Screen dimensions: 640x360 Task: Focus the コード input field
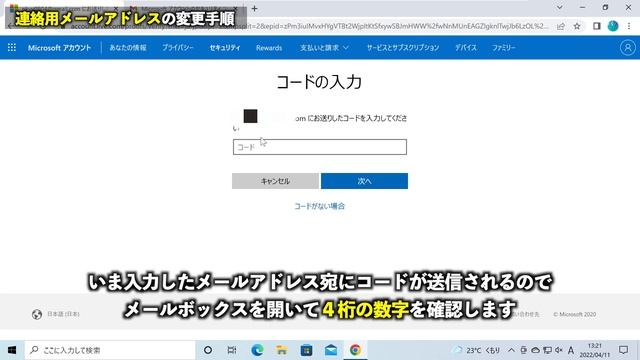click(x=320, y=147)
